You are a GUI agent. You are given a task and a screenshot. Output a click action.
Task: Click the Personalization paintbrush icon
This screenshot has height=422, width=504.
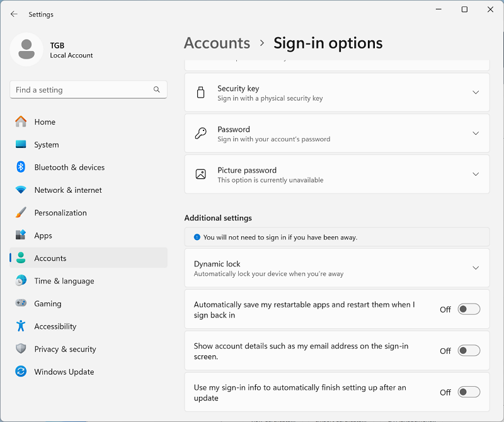click(x=21, y=212)
